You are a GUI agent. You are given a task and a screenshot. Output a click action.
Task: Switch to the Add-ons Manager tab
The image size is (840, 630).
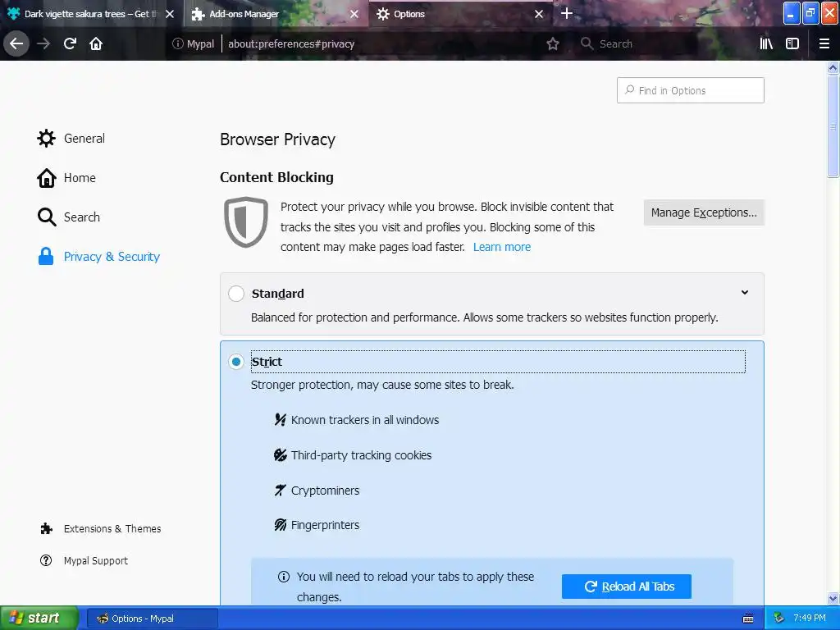coord(271,14)
